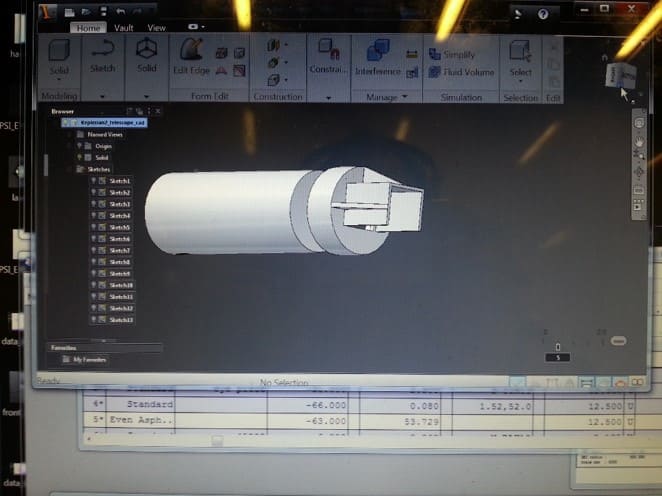
Task: Activate the Pan hand tool in navigation bar
Action: pyautogui.click(x=639, y=142)
